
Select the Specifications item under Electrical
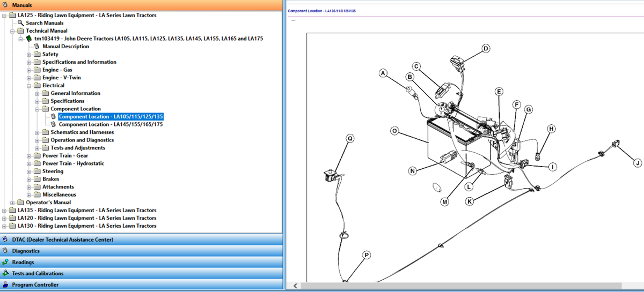[67, 101]
